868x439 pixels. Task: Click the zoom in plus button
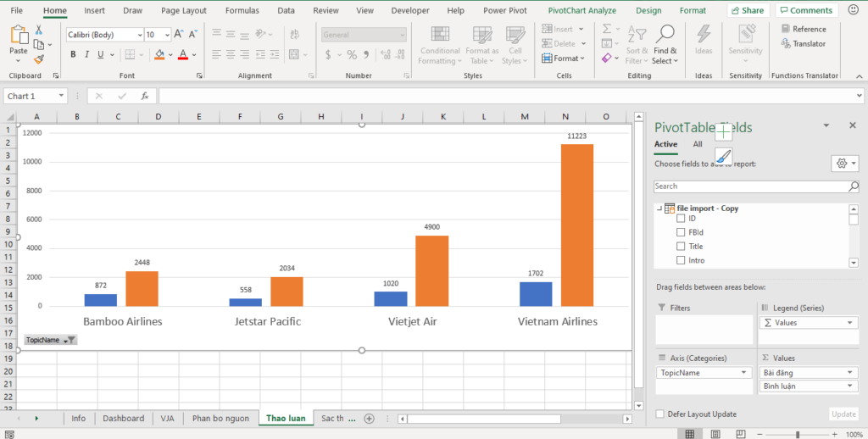(x=835, y=435)
